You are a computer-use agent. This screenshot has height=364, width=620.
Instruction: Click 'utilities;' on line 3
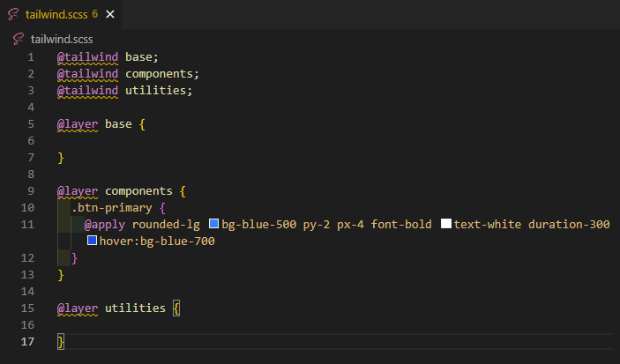[159, 91]
